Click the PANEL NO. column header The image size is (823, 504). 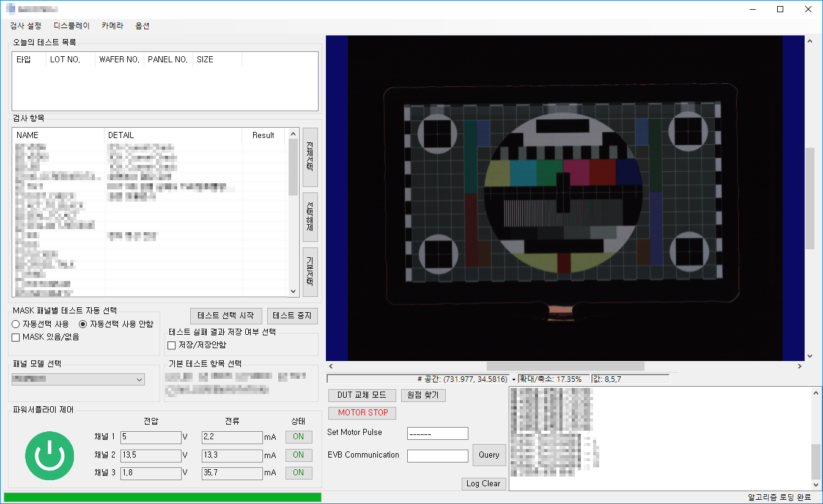[168, 60]
